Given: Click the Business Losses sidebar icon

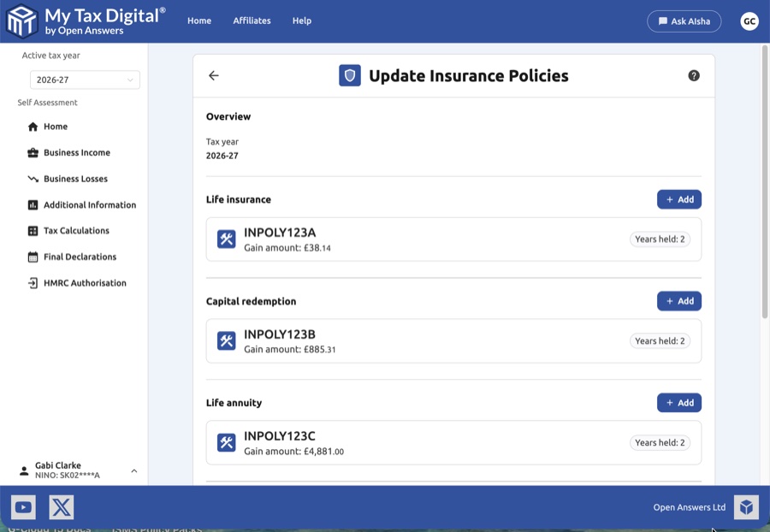Looking at the screenshot, I should click(32, 178).
